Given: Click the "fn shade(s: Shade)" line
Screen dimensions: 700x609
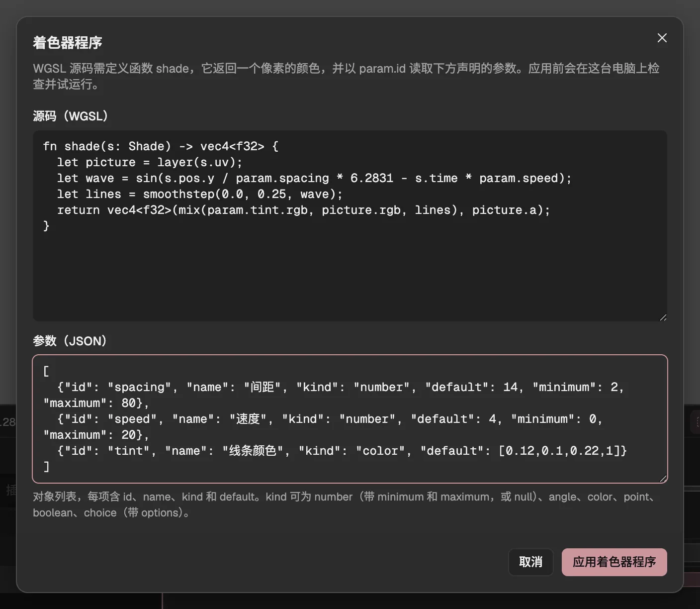Looking at the screenshot, I should tap(161, 146).
